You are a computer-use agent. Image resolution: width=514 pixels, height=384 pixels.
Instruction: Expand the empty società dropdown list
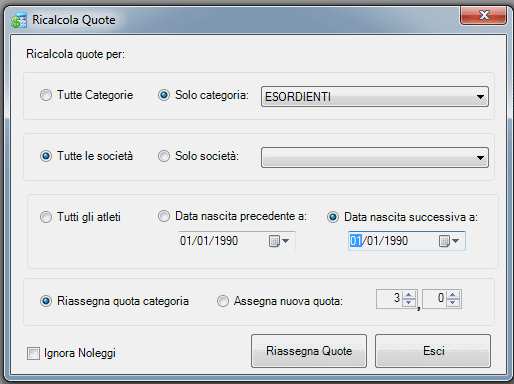point(375,157)
